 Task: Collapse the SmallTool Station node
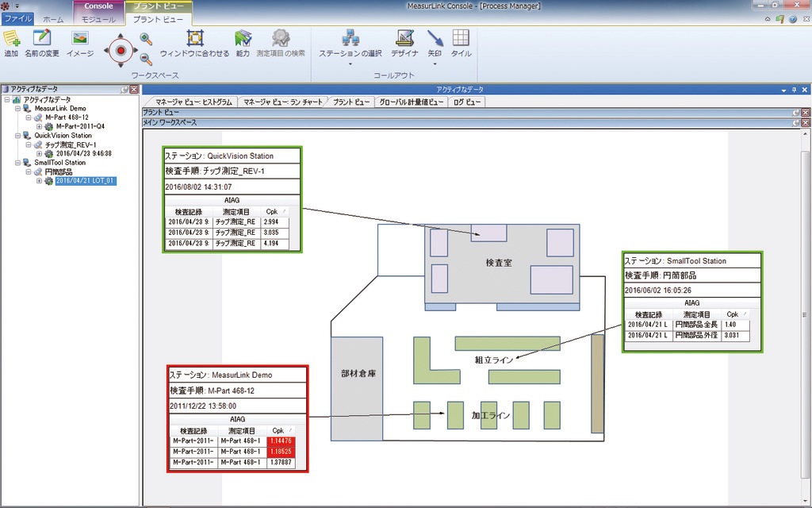[17, 162]
